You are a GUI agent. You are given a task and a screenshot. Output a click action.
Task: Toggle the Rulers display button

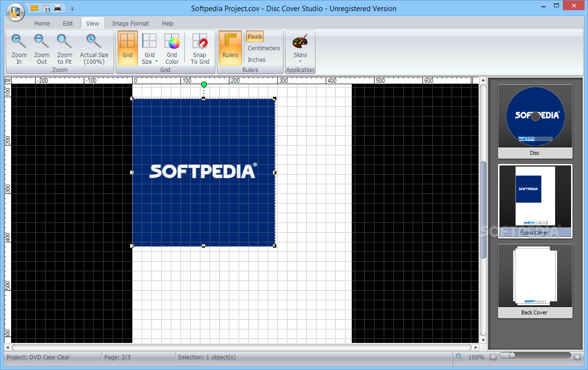coord(230,48)
